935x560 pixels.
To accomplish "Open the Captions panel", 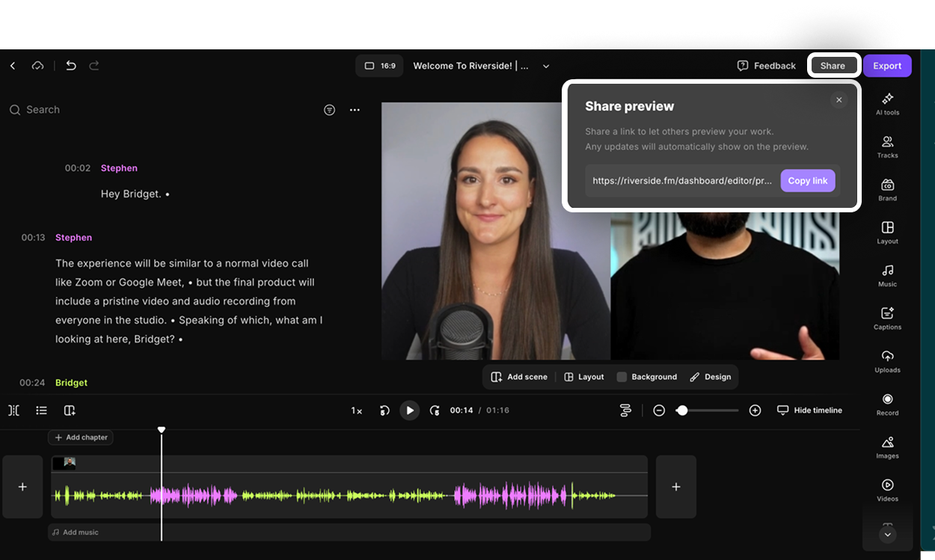I will [x=887, y=318].
